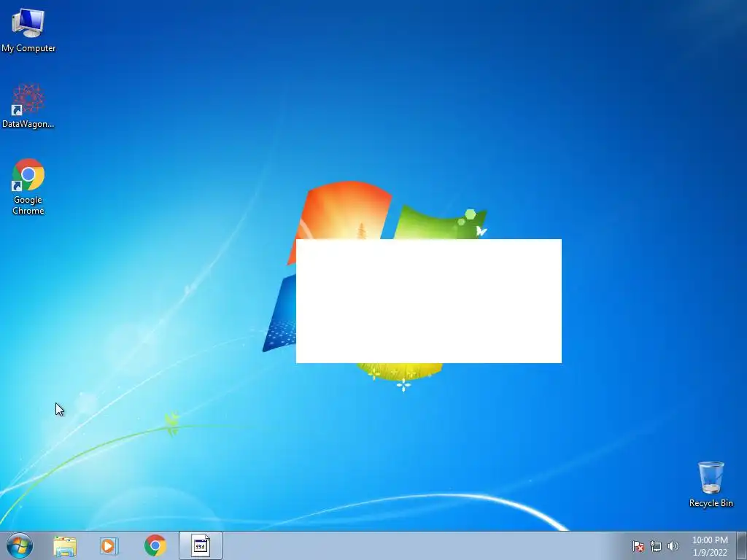Open the Windows Start menu orb
The image size is (747, 560).
click(x=20, y=545)
